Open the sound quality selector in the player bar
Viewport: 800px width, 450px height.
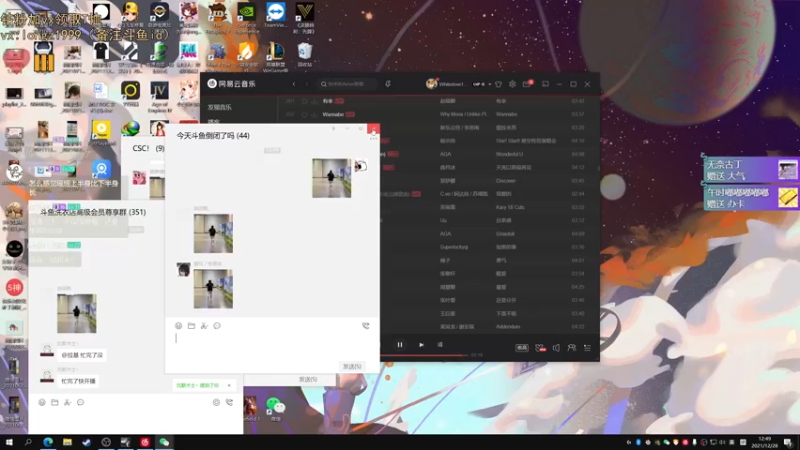coord(522,348)
